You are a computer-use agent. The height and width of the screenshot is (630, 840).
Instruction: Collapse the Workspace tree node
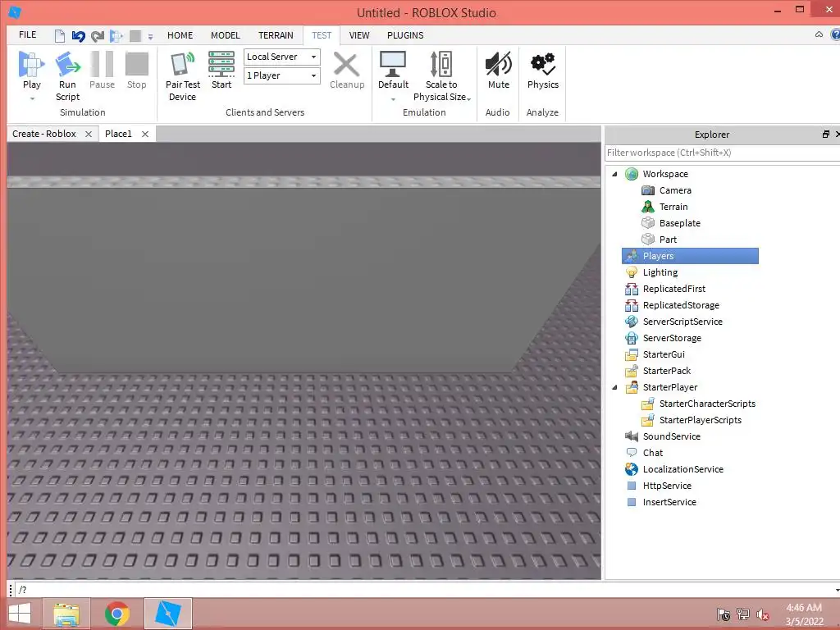[614, 174]
